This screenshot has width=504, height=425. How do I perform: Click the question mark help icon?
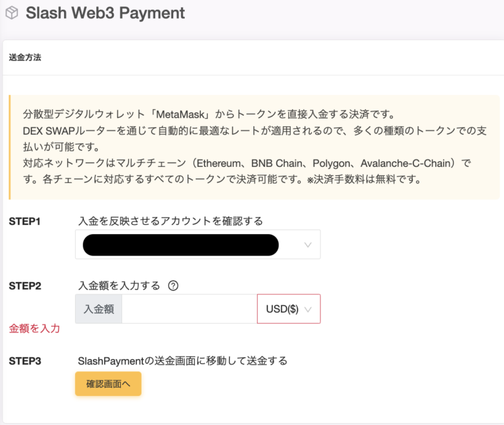click(173, 285)
